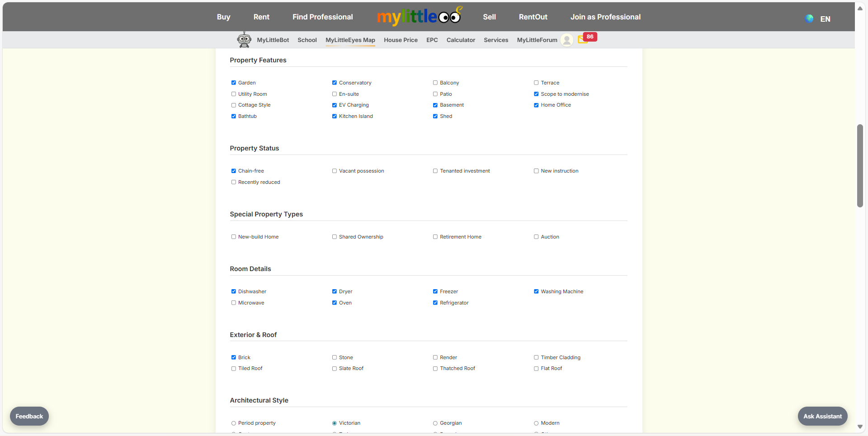Open the EN language selector

(826, 19)
